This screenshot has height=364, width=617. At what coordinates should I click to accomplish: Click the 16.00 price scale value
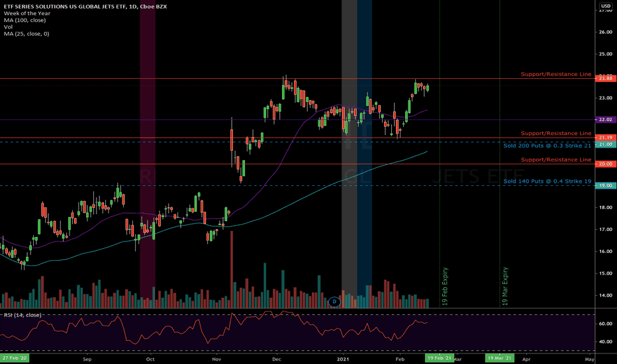point(605,251)
